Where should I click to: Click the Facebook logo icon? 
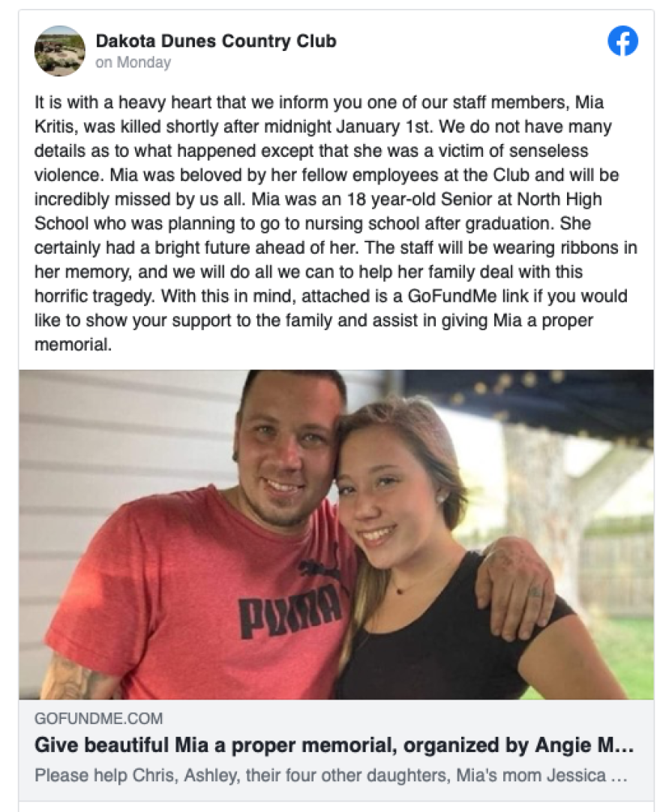(x=622, y=41)
